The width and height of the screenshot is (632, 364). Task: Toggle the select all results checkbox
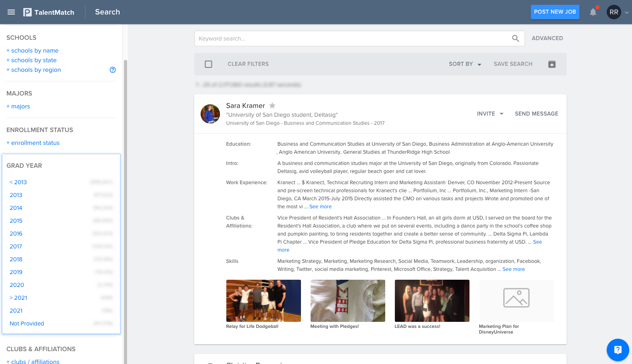click(208, 64)
